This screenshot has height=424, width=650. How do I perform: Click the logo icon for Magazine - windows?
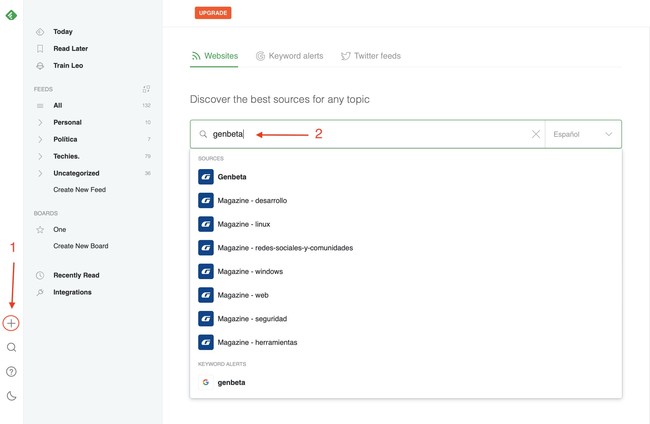pos(206,271)
